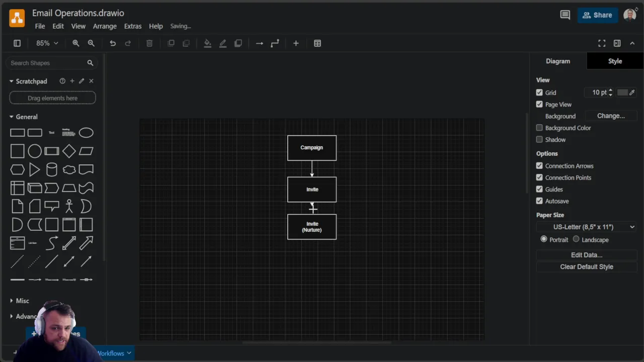644x362 pixels.
Task: Select the Hexagon shape in General
Action: 18,169
